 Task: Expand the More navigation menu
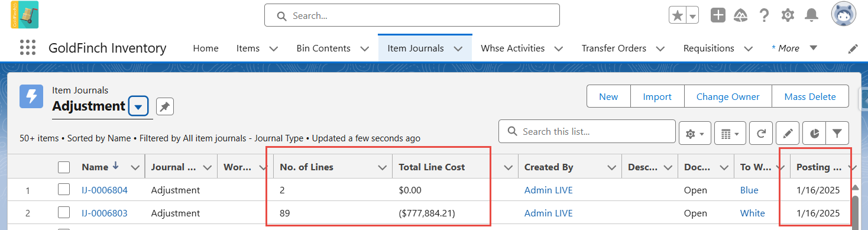point(794,48)
